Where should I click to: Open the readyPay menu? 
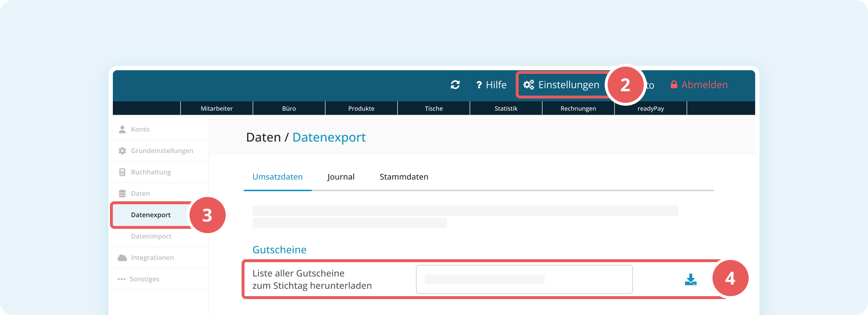(651, 108)
